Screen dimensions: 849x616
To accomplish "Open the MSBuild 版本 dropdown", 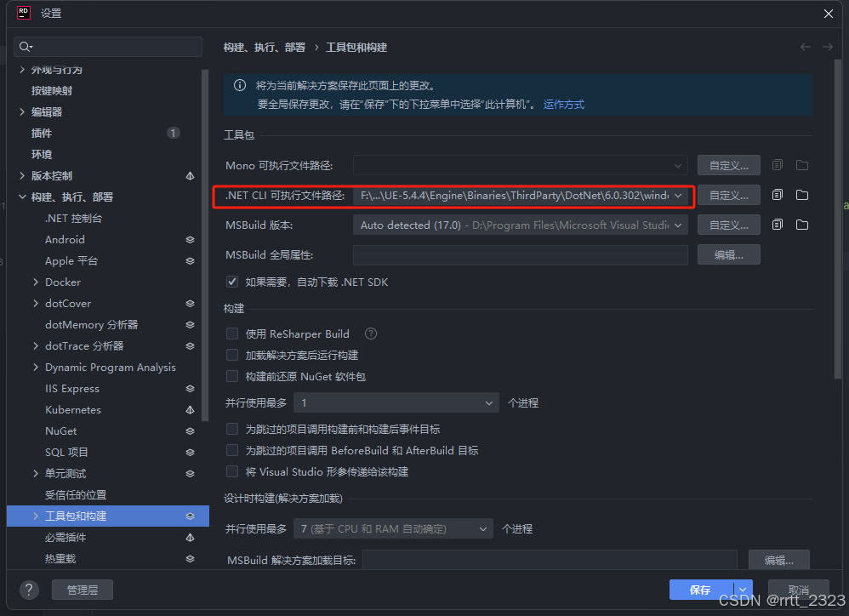I will click(x=521, y=225).
